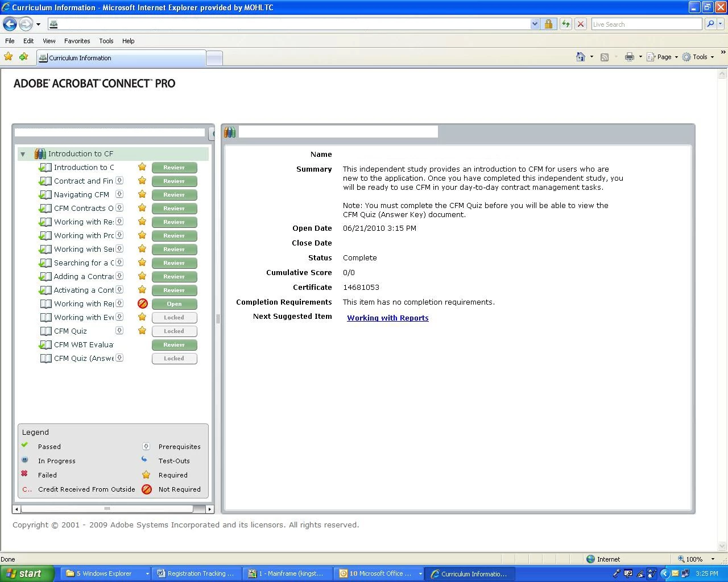Switch to 10 Microsoft Office taskbar group
This screenshot has width=728, height=582.
379,573
